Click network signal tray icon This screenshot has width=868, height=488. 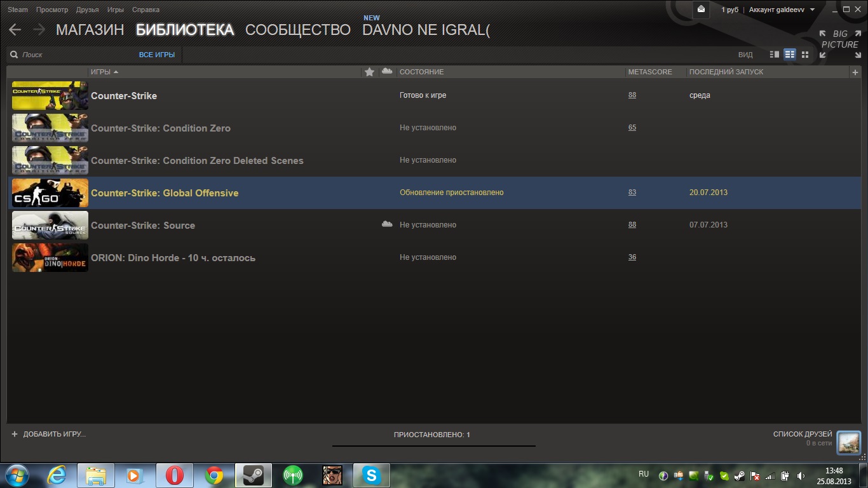770,475
